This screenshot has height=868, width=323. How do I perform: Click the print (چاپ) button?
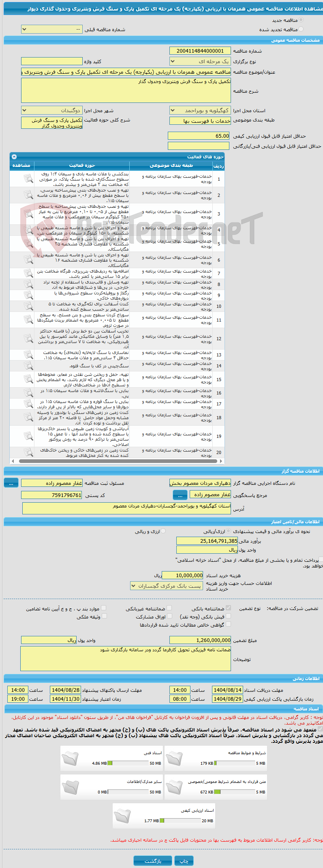tap(184, 860)
